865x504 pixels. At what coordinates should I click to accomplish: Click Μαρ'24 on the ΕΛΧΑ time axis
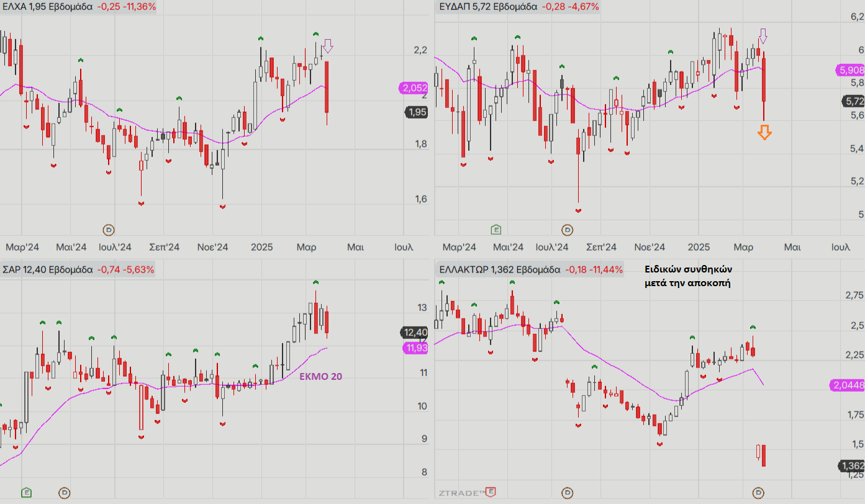[22, 247]
